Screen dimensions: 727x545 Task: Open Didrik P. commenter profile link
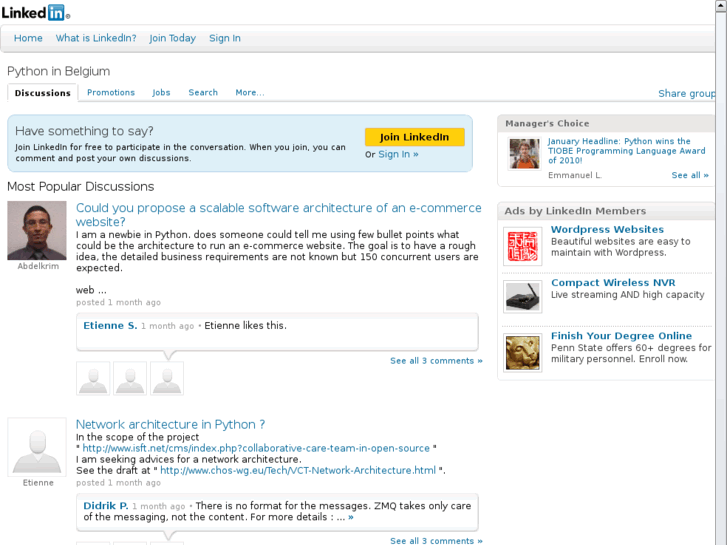(106, 506)
